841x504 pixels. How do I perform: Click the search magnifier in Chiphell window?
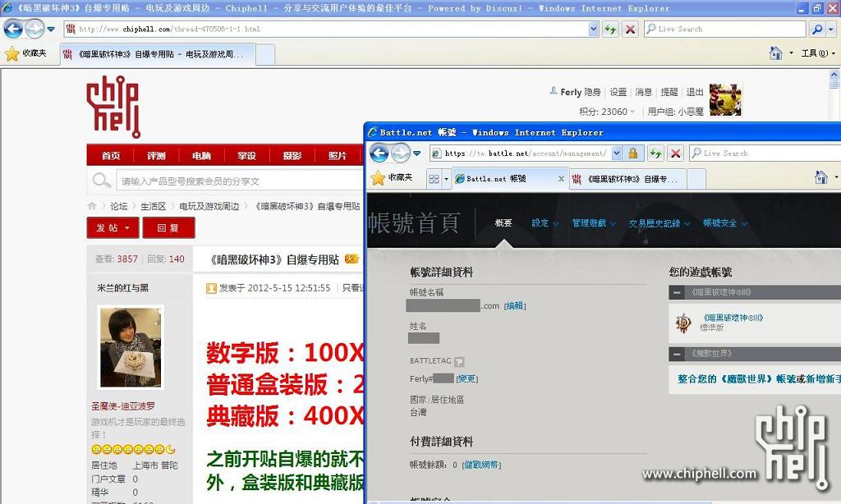817,29
